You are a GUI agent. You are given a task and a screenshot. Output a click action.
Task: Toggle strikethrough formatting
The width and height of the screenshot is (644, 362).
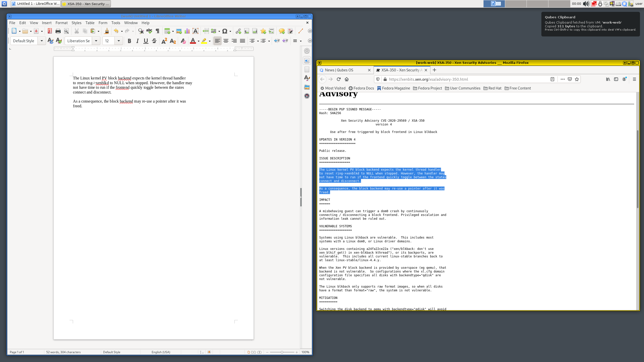[154, 41]
